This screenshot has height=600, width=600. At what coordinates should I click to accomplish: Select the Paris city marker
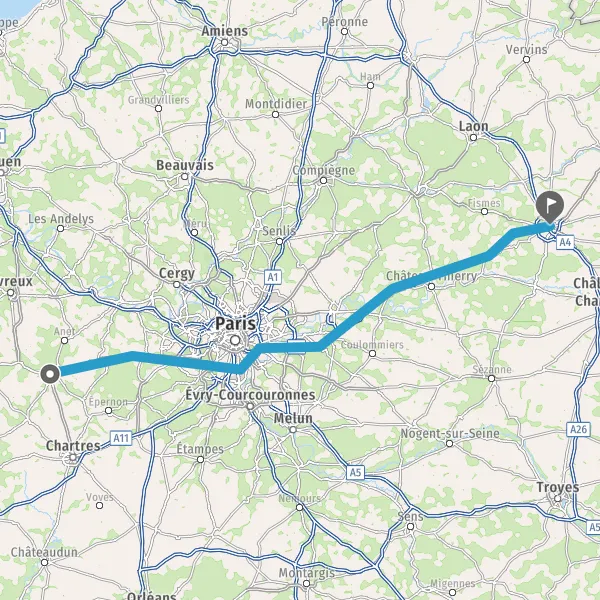point(235,340)
